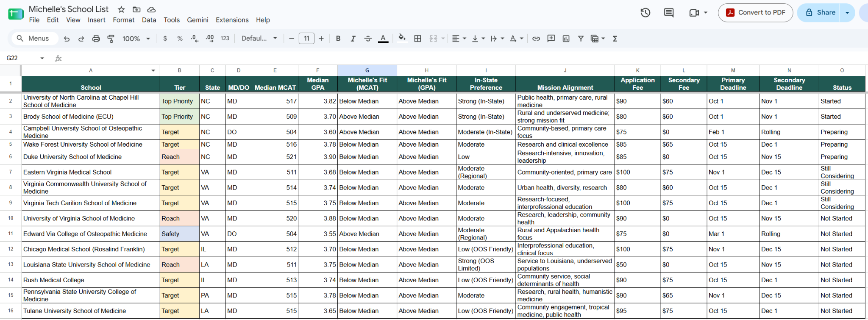Select the Tulane University School of Medicine cell
Screen dimensions: 868x320
pyautogui.click(x=91, y=311)
